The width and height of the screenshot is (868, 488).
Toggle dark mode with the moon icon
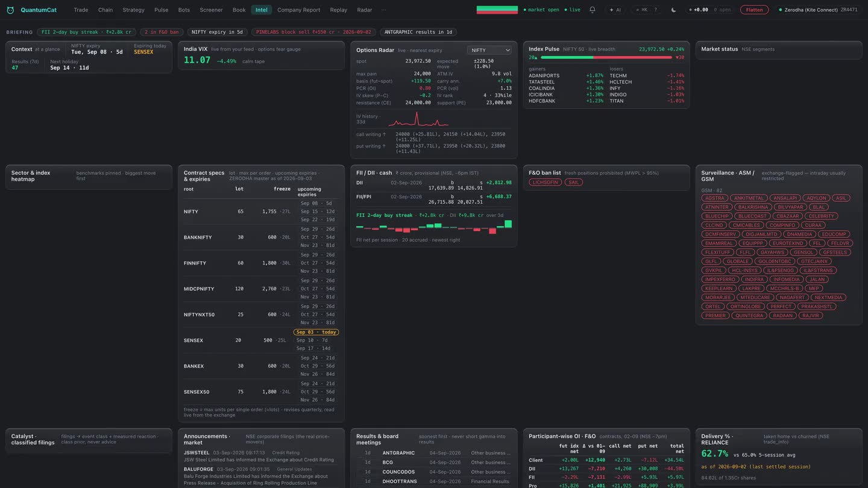click(x=673, y=10)
